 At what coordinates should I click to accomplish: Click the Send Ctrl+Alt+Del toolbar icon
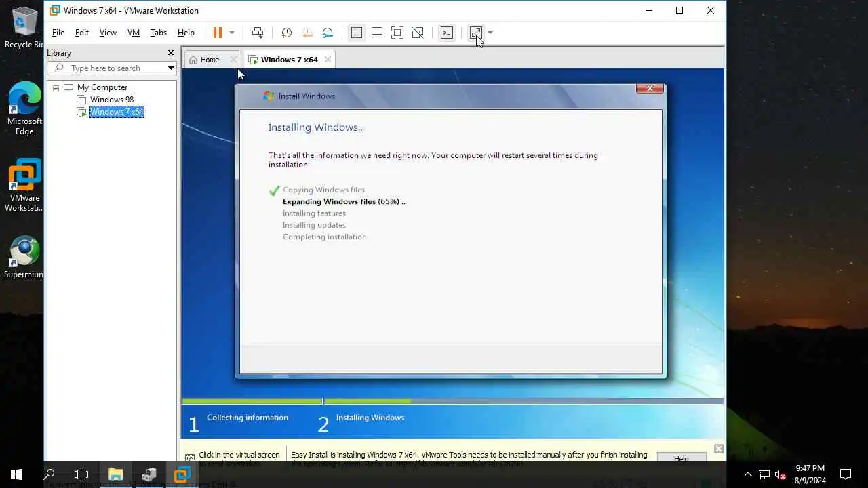258,33
